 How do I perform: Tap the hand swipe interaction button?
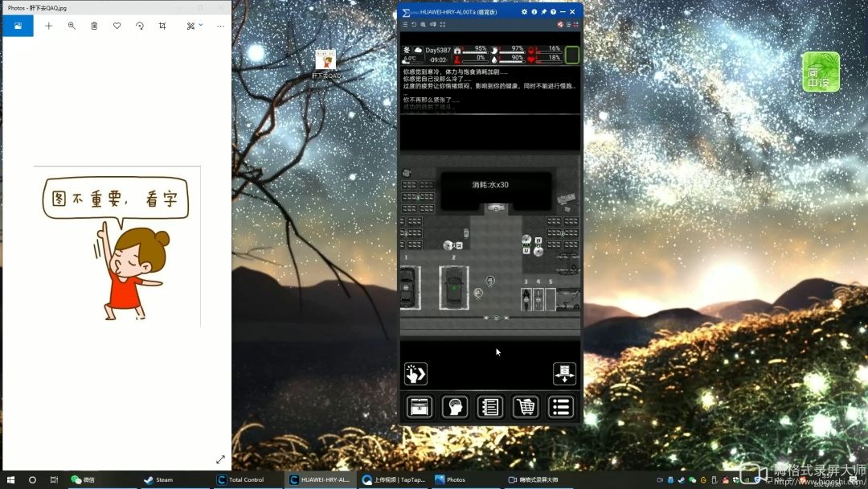416,374
